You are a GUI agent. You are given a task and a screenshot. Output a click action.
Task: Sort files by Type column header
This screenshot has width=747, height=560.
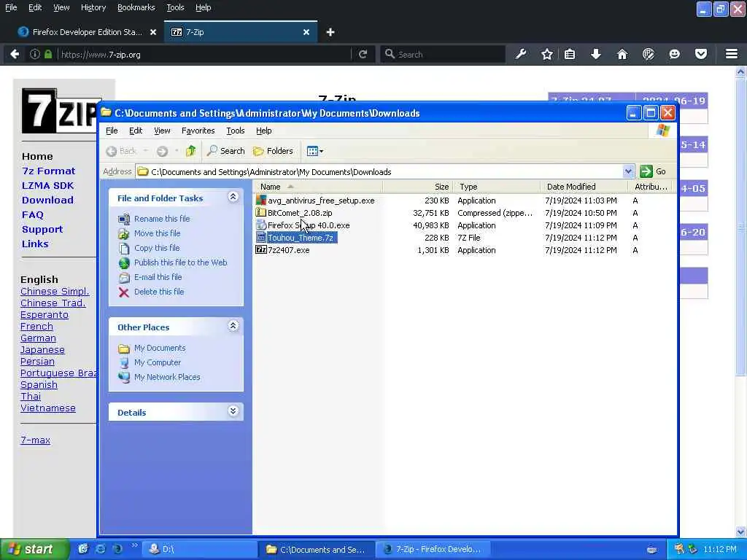point(496,187)
